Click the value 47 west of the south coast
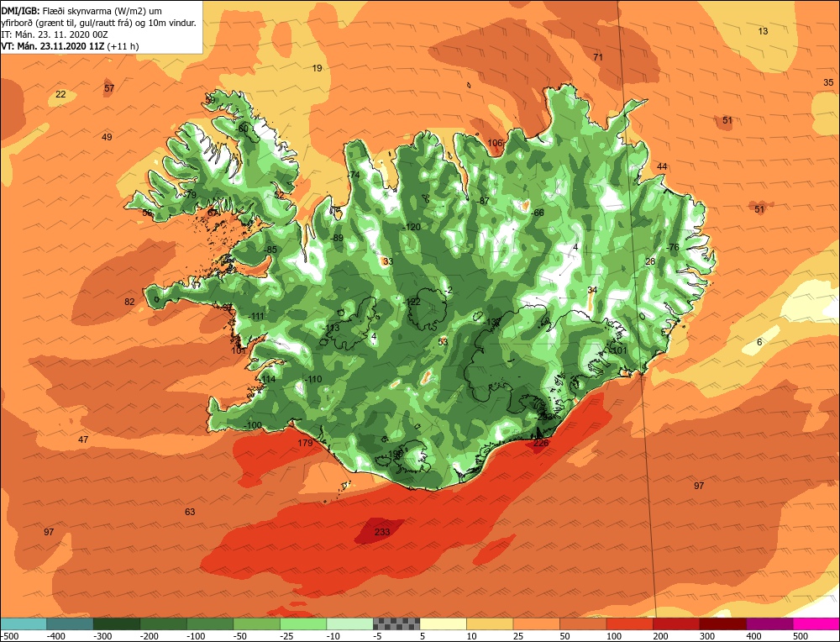Screen dimensions: 840x642 (x=83, y=439)
